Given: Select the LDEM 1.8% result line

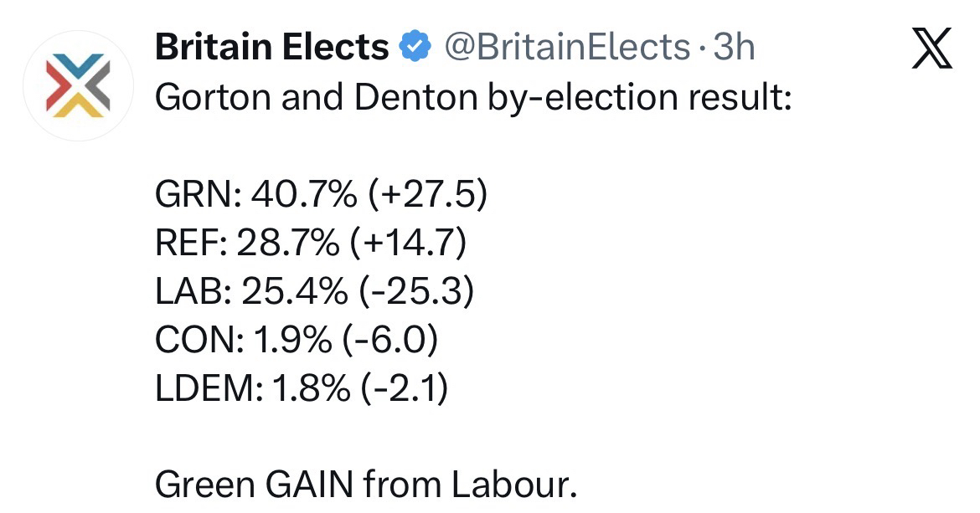Looking at the screenshot, I should (x=302, y=388).
